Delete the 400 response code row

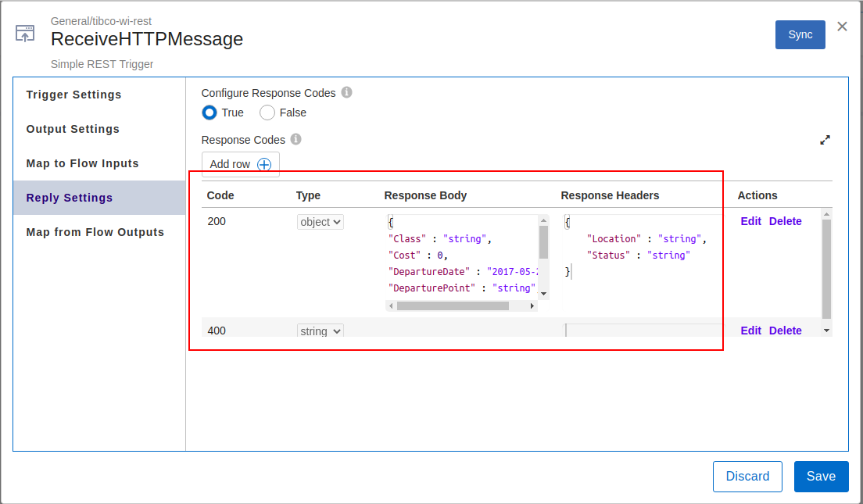tap(785, 331)
